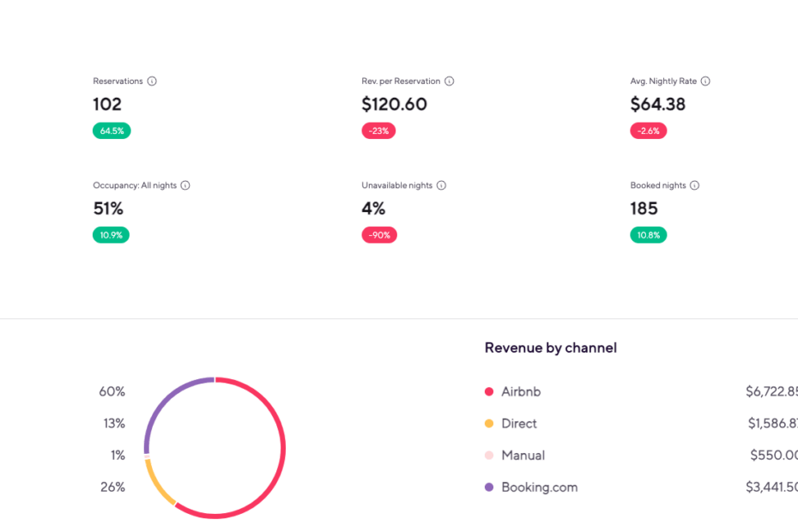Click the pale pink Manual legend dot
The height and width of the screenshot is (532, 798).
489,456
